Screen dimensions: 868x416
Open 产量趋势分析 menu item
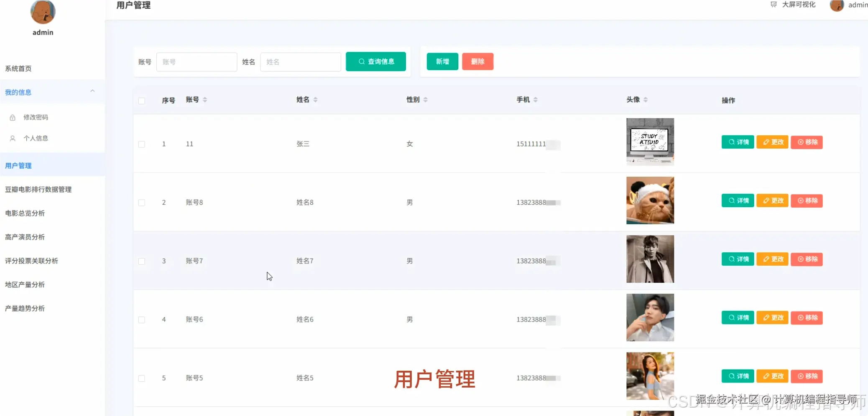tap(25, 309)
